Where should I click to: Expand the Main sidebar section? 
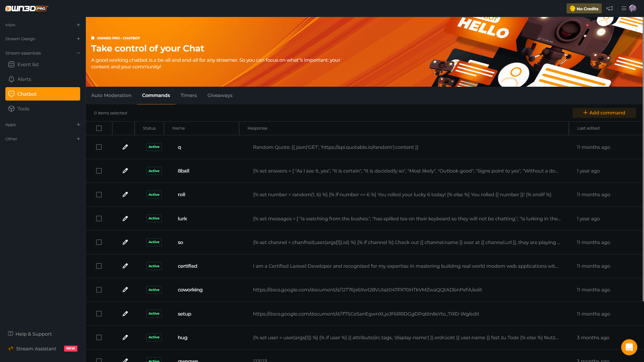(78, 25)
